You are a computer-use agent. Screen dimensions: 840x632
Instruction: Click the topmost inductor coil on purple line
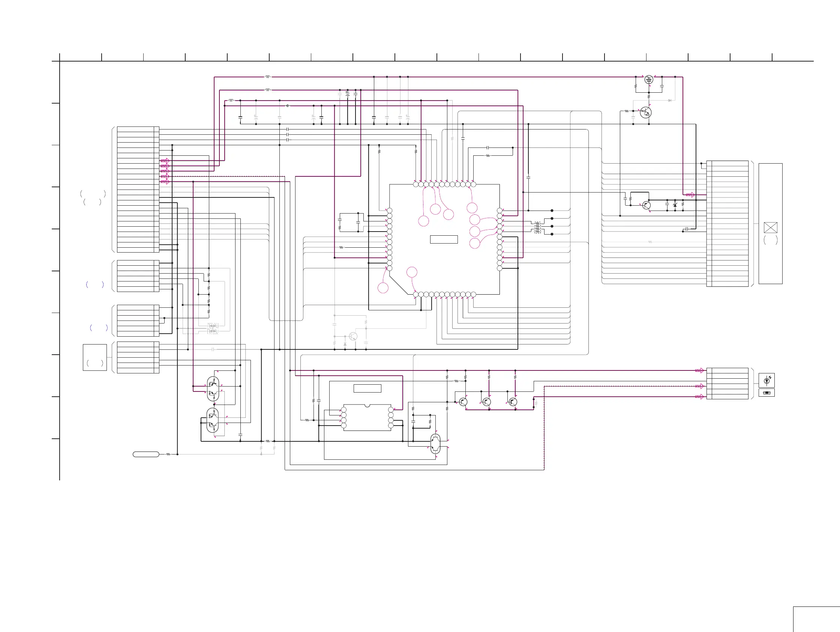coord(268,77)
